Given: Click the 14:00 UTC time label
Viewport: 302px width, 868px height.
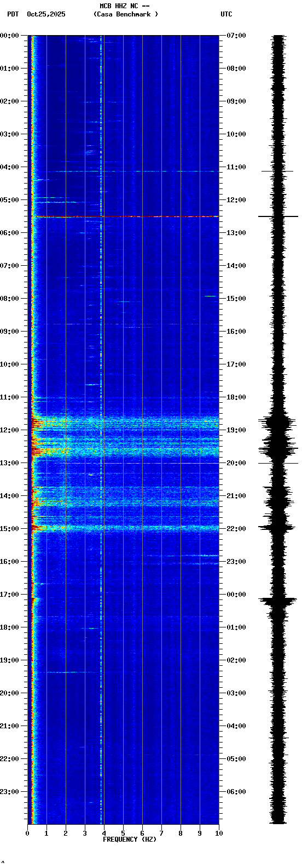Looking at the screenshot, I should (236, 266).
